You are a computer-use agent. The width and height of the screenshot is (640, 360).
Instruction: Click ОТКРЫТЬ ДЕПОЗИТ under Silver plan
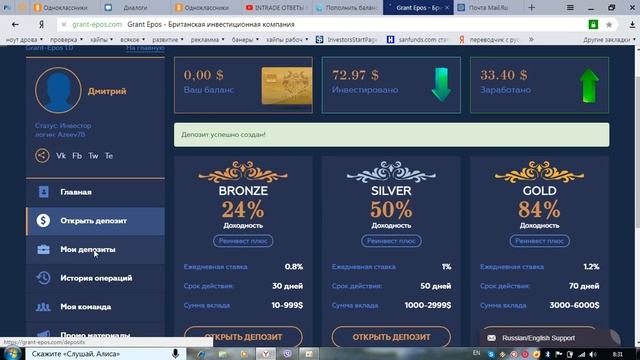point(391,337)
